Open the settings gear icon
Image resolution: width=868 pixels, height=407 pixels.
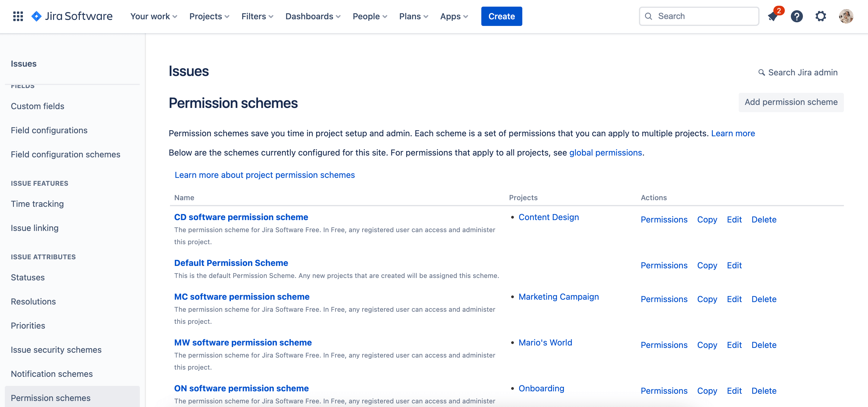(822, 16)
